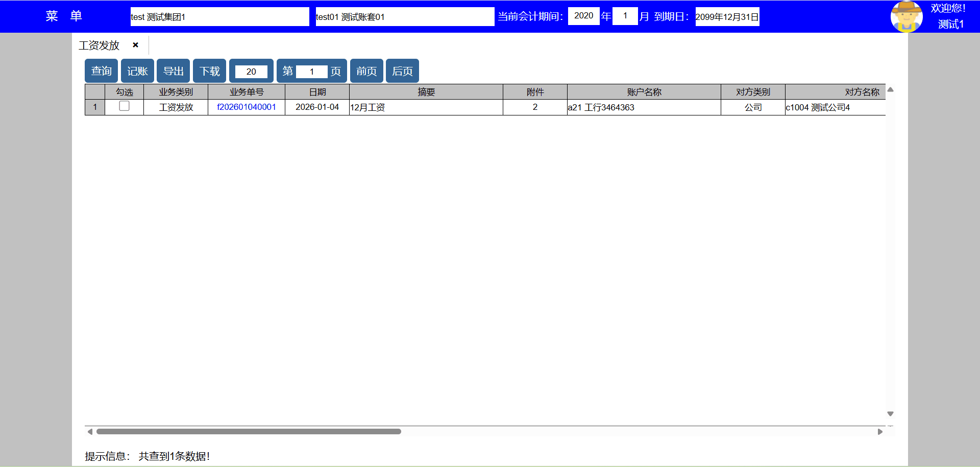
Task: Click the horizontal scrollbar right arrow
Action: 880,432
